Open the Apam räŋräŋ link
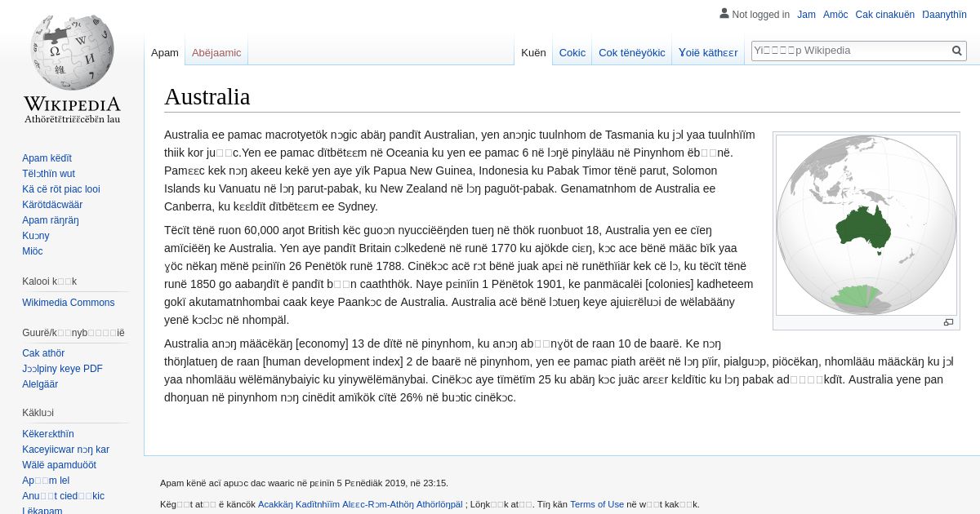980x514 pixels. click(x=51, y=220)
